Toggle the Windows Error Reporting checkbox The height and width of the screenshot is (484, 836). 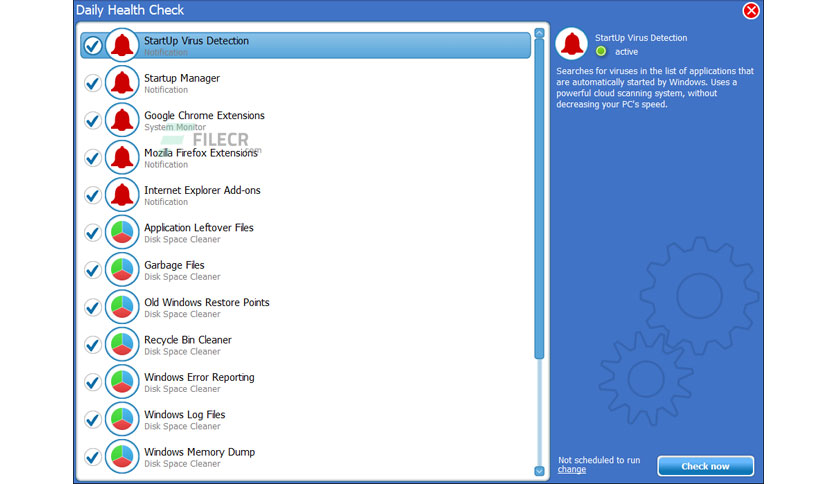pyautogui.click(x=93, y=382)
